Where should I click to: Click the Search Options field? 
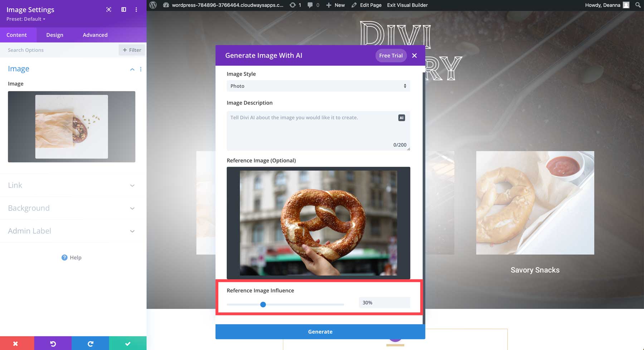pos(59,50)
